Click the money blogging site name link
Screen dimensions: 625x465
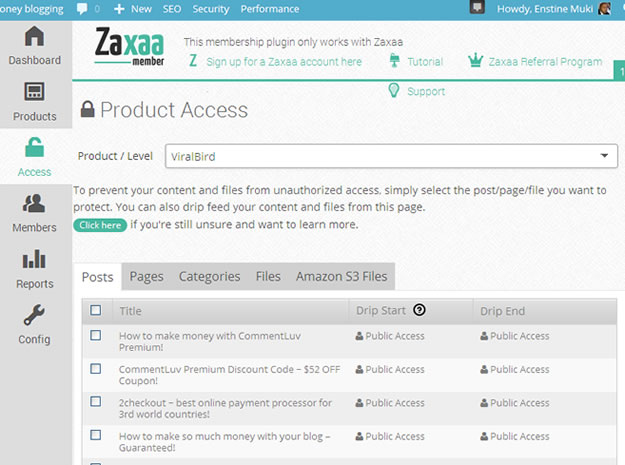(x=31, y=9)
